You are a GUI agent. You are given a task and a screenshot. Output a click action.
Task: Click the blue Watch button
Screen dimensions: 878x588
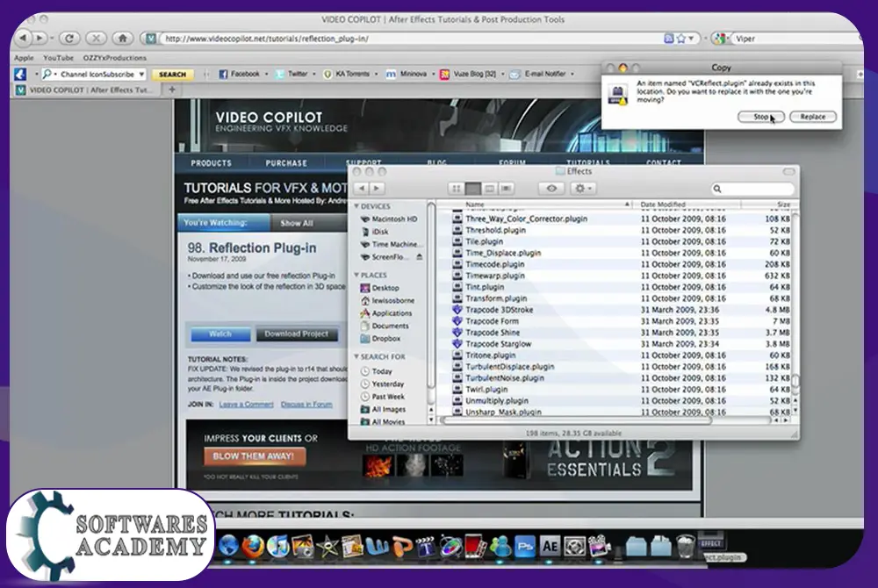[x=220, y=334]
